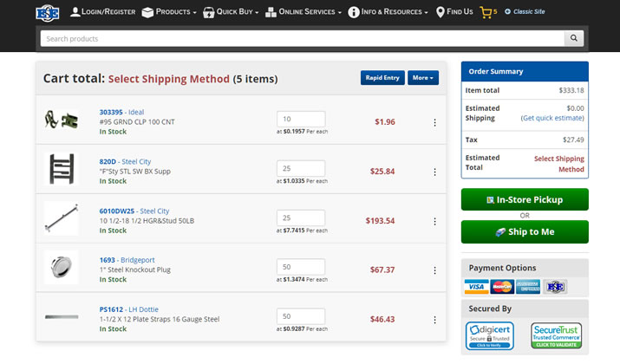
Task: Expand the Products menu
Action: tap(169, 12)
